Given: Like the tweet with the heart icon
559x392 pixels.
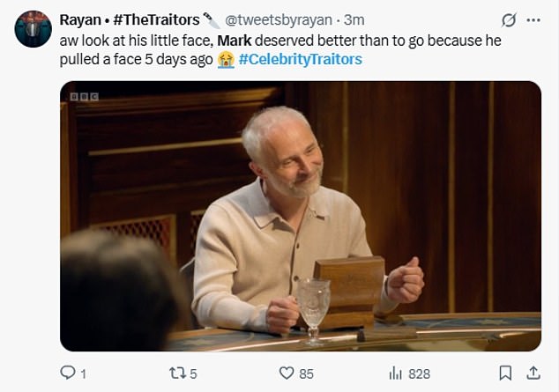Looking at the screenshot, I should pos(286,374).
